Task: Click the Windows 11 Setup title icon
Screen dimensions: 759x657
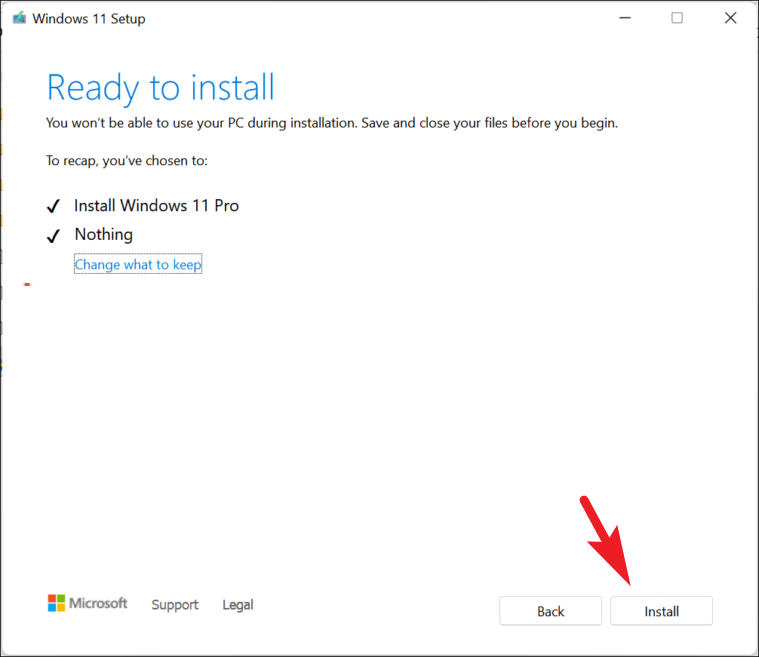Action: coord(19,18)
